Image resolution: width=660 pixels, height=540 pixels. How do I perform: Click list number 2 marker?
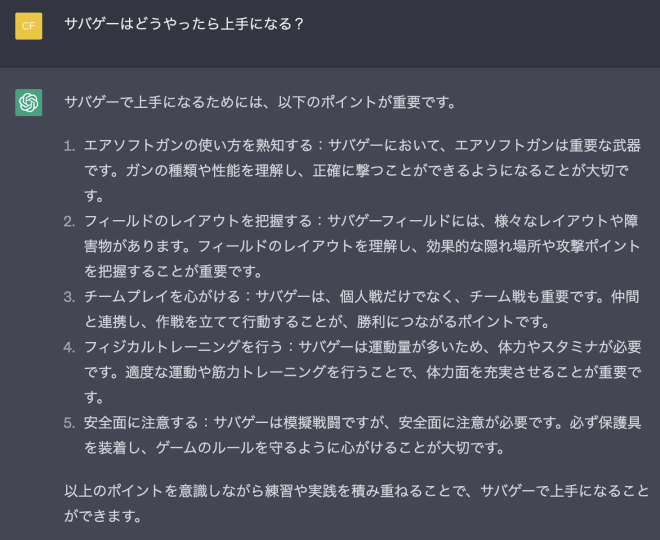tap(69, 221)
